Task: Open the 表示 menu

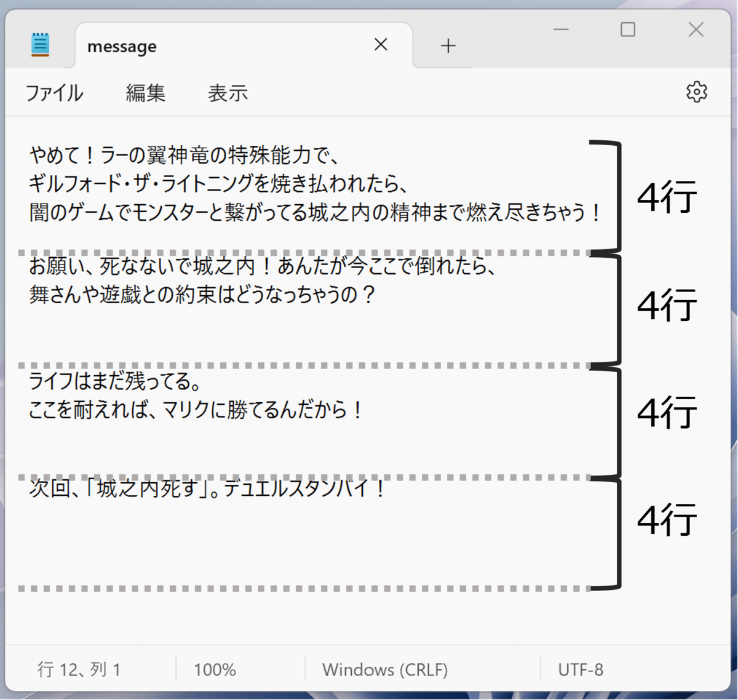Action: point(228,93)
